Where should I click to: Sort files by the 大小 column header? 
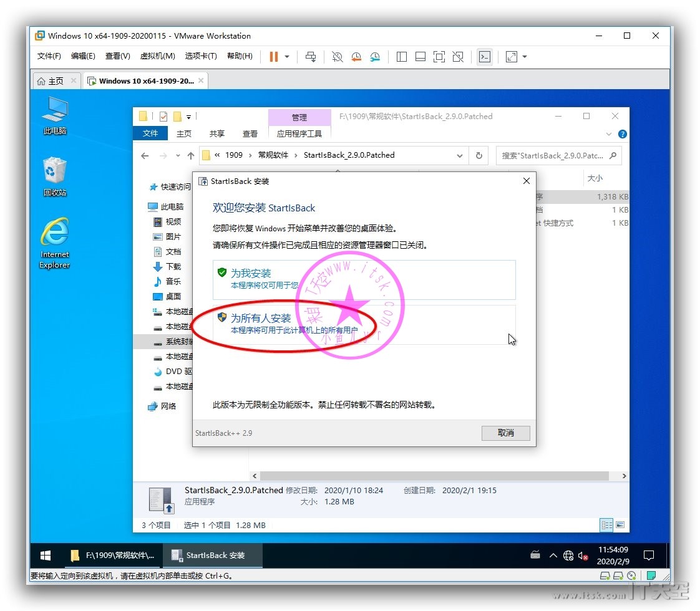point(595,178)
